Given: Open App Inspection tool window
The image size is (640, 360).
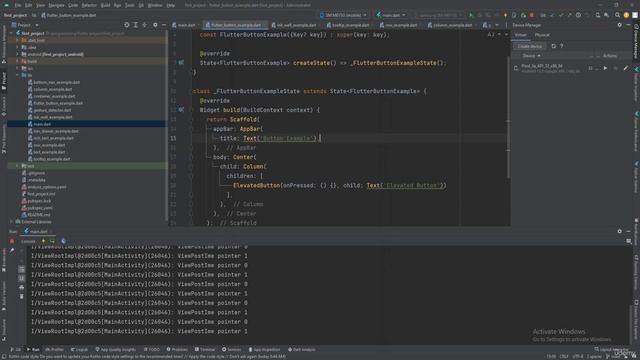Looking at the screenshot, I should pyautogui.click(x=264, y=349).
